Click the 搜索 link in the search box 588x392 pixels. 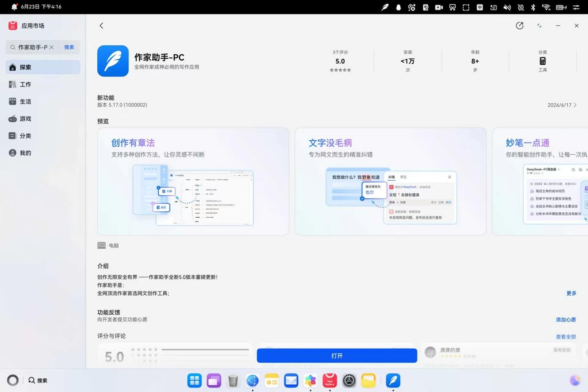coord(69,47)
